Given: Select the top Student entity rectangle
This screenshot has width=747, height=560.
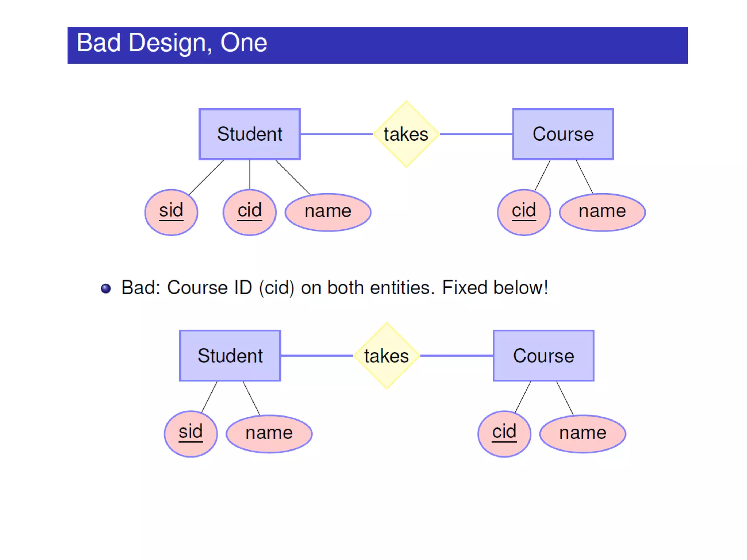Looking at the screenshot, I should (249, 134).
